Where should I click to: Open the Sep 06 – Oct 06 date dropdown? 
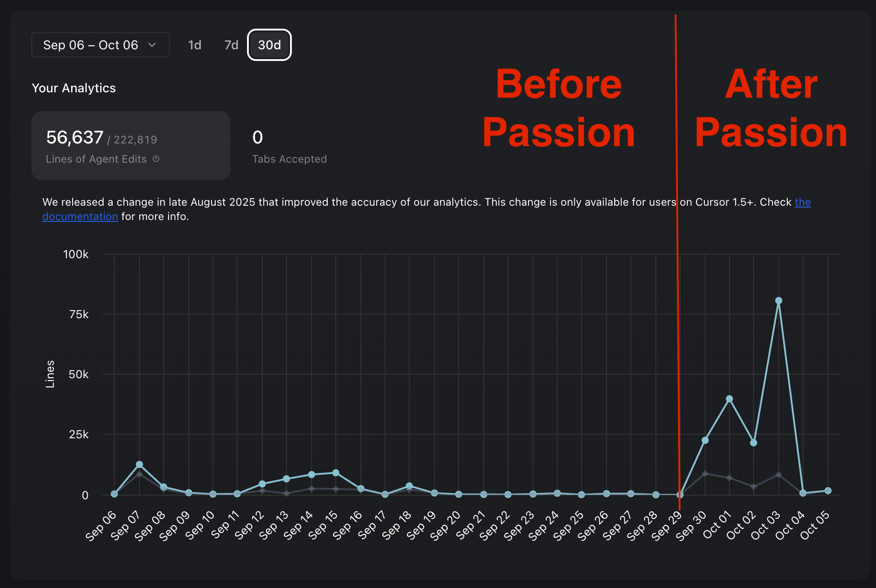coord(100,45)
